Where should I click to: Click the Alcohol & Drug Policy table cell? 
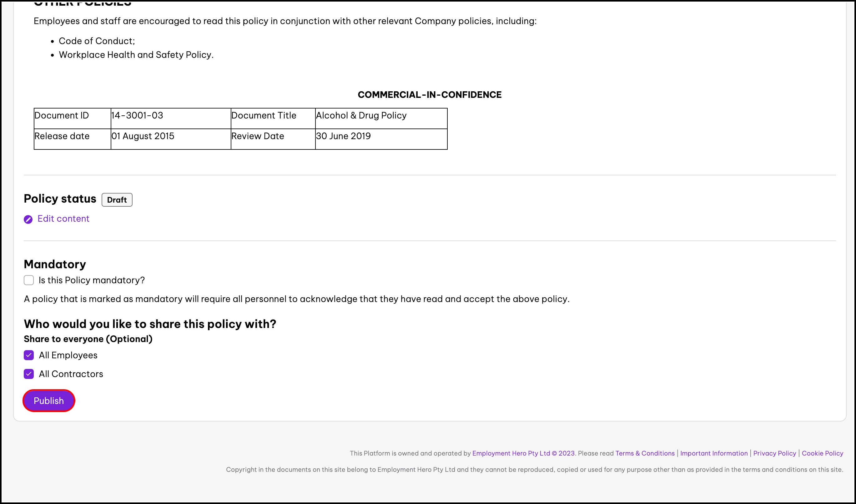point(361,115)
